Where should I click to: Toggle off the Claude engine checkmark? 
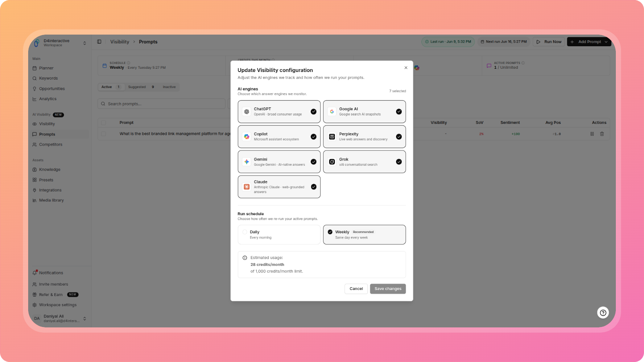(314, 187)
